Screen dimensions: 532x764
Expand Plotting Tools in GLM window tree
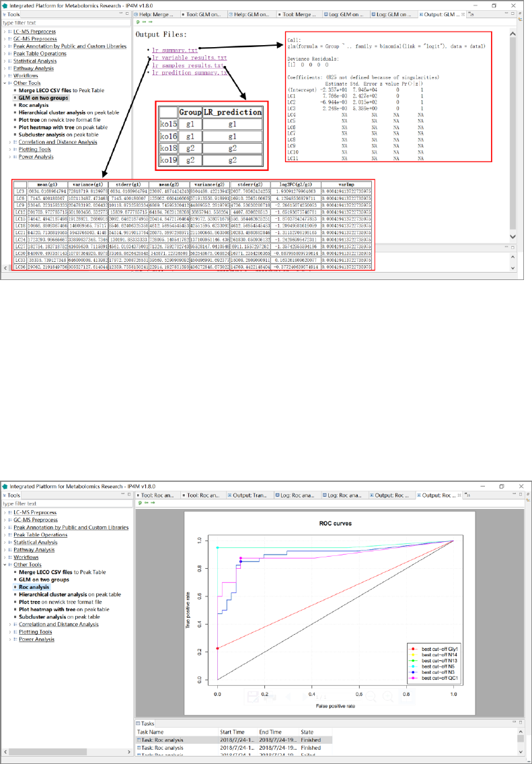pyautogui.click(x=10, y=149)
